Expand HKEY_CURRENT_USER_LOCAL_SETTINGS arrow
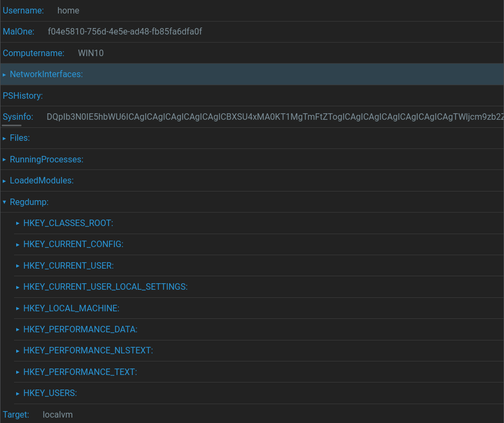This screenshot has width=504, height=423. [x=18, y=287]
